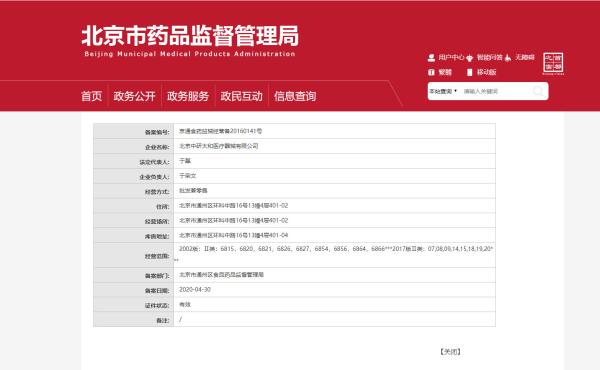The image size is (600, 370).
Task: Click the 【关闭】 close link
Action: (x=450, y=352)
